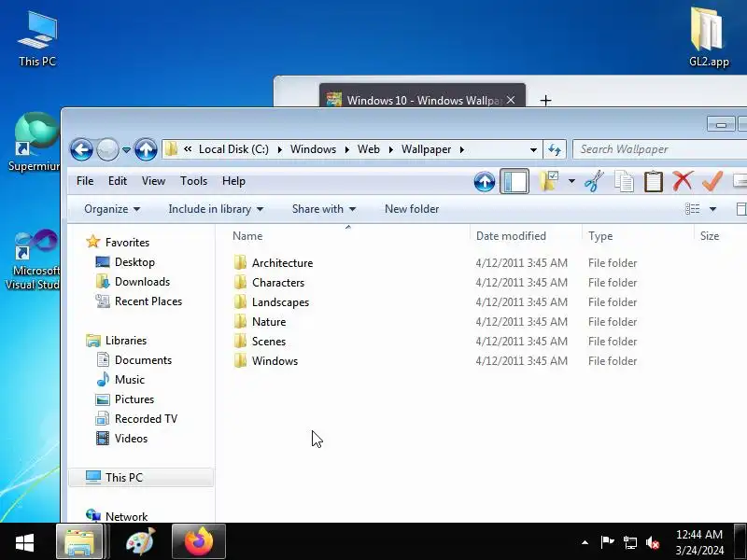This screenshot has height=560, width=747.
Task: Click the Type column header
Action: [639, 236]
